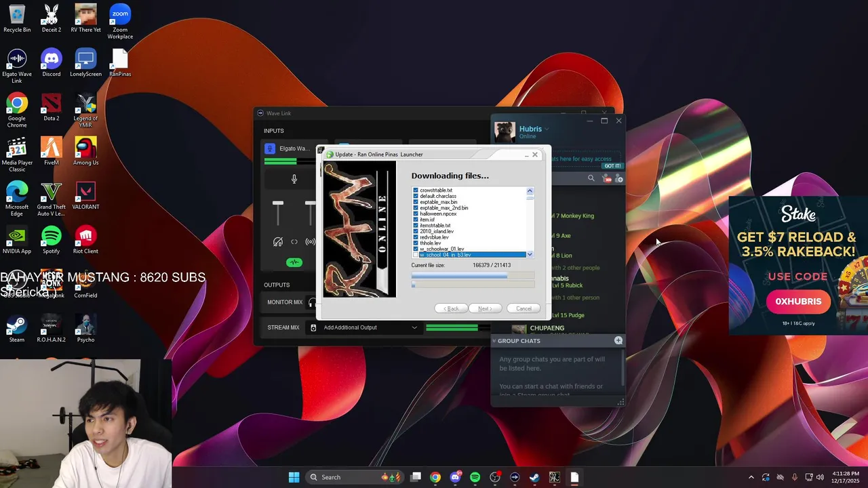Open the taskbar clock showing 4:11:28 PM
The image size is (868, 488).
pos(845,477)
